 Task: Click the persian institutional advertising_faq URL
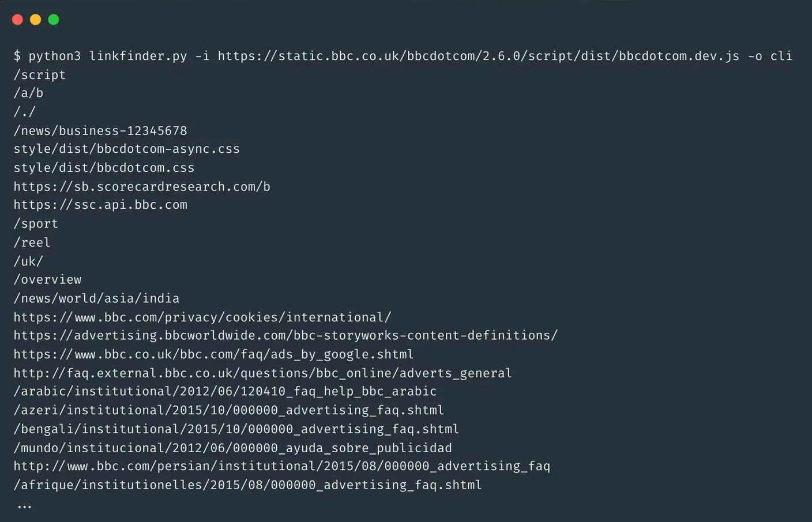click(x=281, y=466)
